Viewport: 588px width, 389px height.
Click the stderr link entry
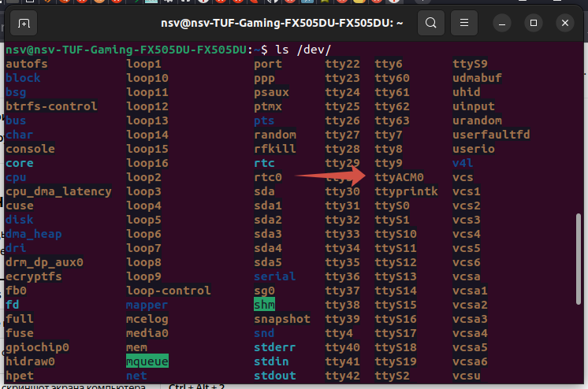click(x=275, y=347)
